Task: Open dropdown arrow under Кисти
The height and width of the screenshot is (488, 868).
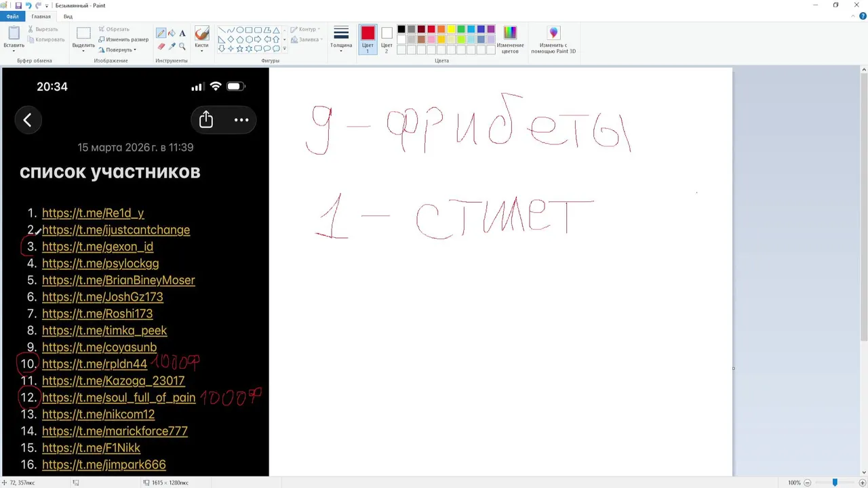Action: click(201, 50)
